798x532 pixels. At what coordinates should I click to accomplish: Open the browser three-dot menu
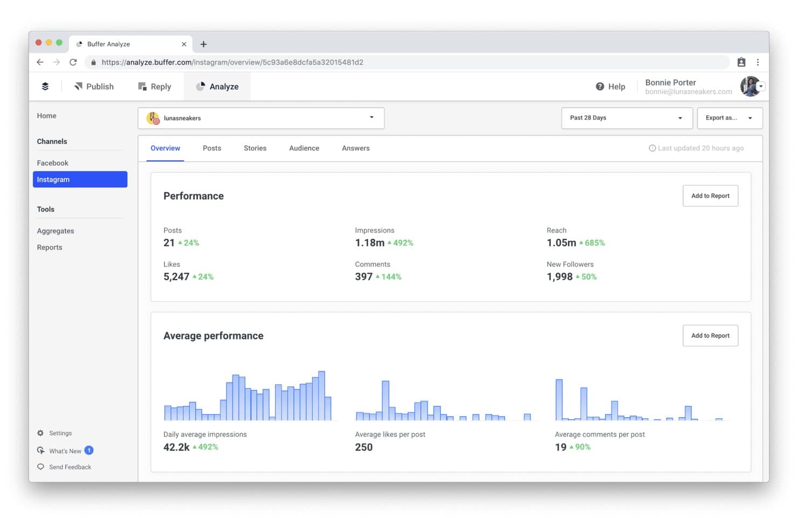pos(758,62)
